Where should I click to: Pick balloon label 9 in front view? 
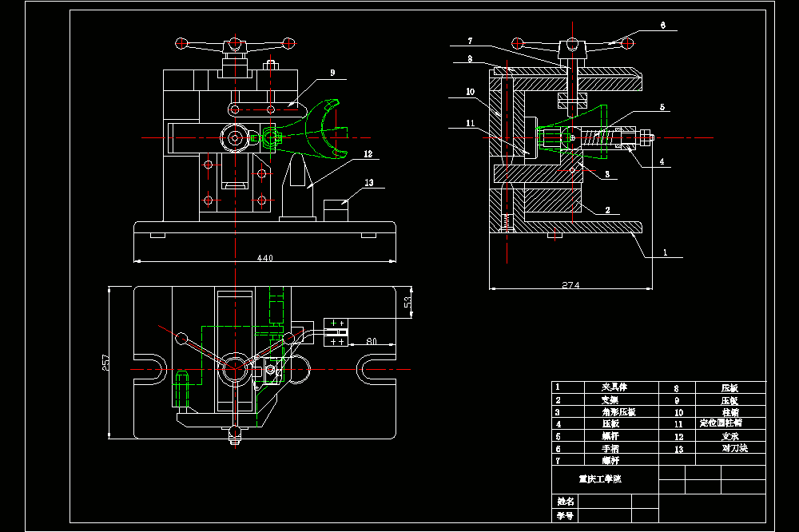click(332, 73)
